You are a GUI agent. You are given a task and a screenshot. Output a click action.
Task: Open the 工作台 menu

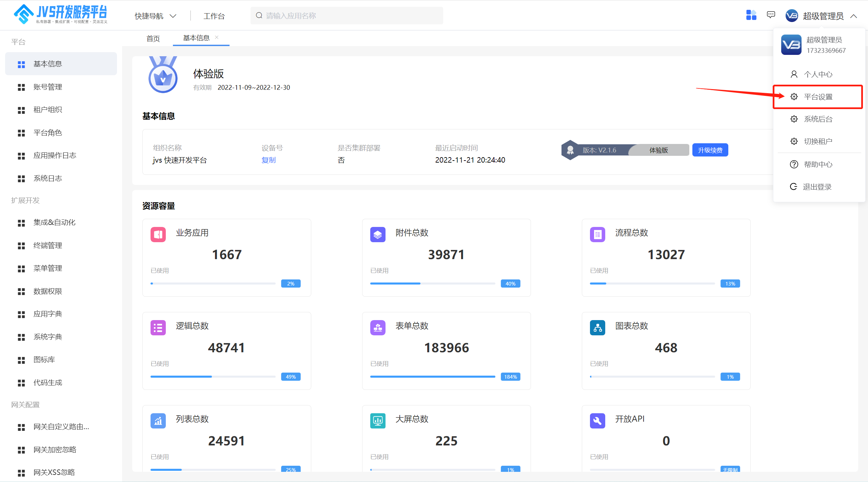[x=214, y=16]
